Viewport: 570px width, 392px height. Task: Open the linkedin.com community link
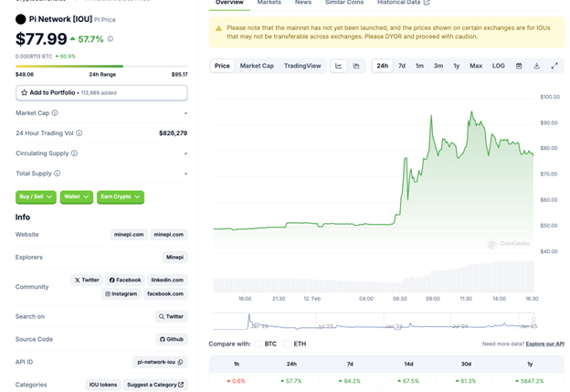click(167, 280)
